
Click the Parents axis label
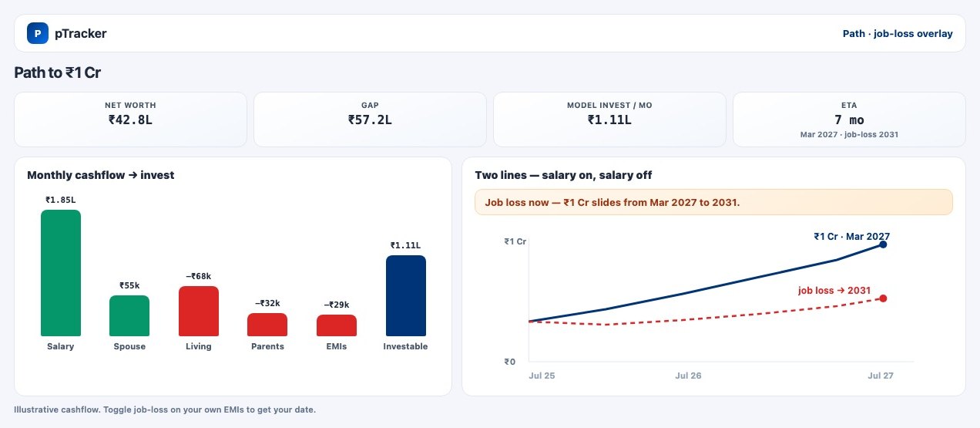tap(267, 346)
